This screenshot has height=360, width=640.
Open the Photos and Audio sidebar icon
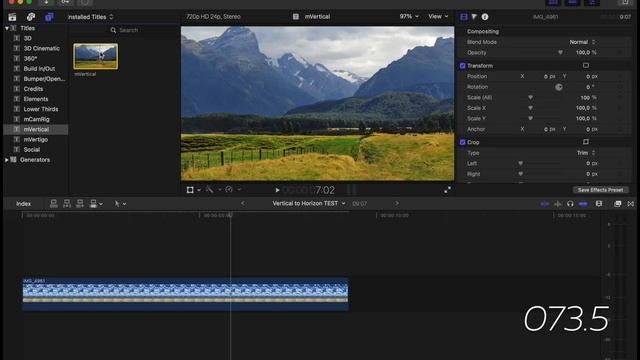click(31, 17)
